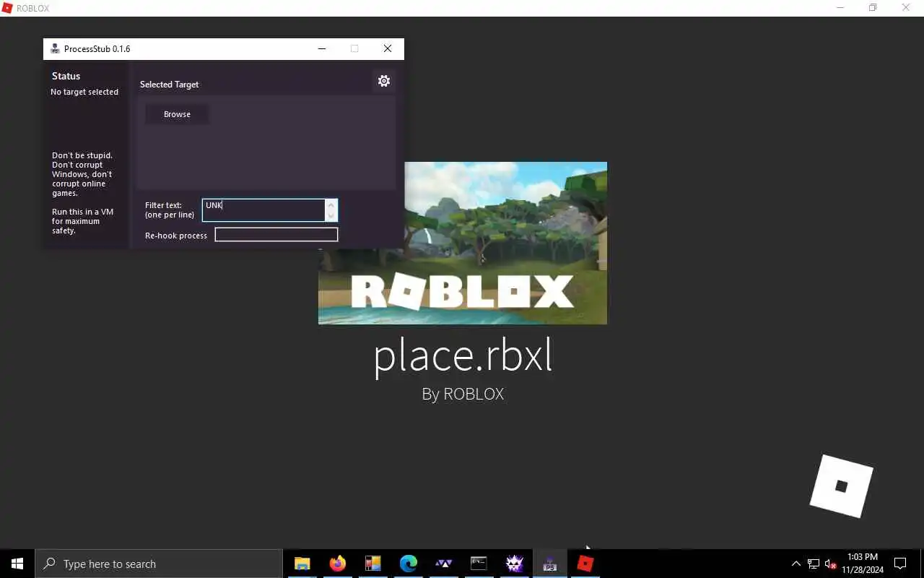Open muted volume tray icon
Viewport: 924px width, 578px height.
830,564
